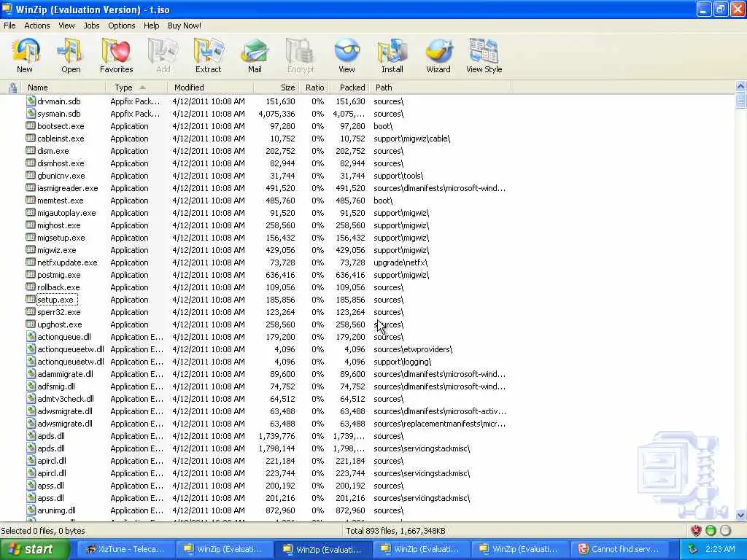The height and width of the screenshot is (560, 747).
Task: Select the iasmigreader.exe file
Action: 68,188
